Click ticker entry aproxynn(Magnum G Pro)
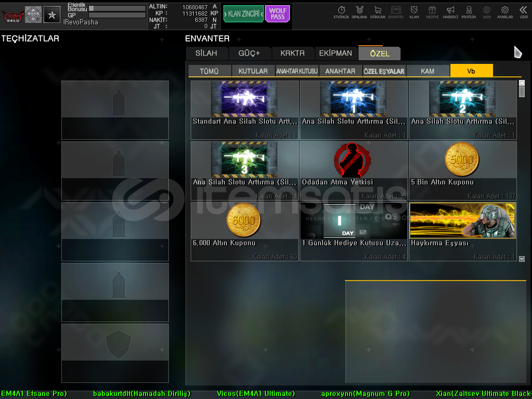This screenshot has height=399, width=532. (366, 394)
